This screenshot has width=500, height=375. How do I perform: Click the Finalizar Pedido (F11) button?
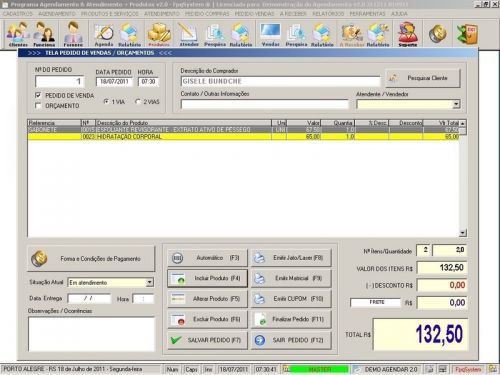click(291, 319)
